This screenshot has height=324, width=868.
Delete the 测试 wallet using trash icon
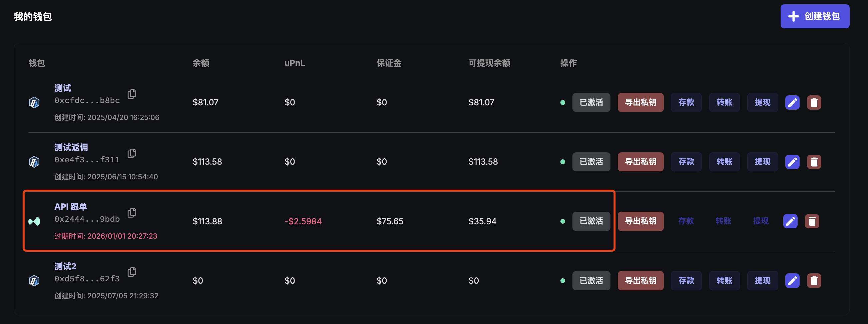pos(814,102)
